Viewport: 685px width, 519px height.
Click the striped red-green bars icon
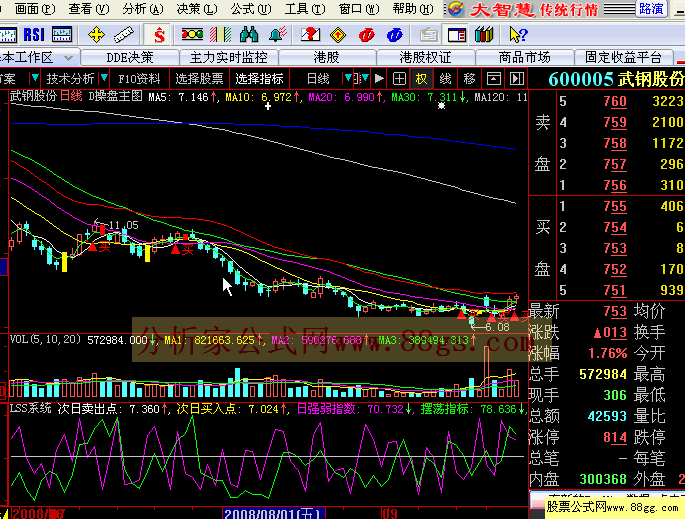tap(220, 35)
